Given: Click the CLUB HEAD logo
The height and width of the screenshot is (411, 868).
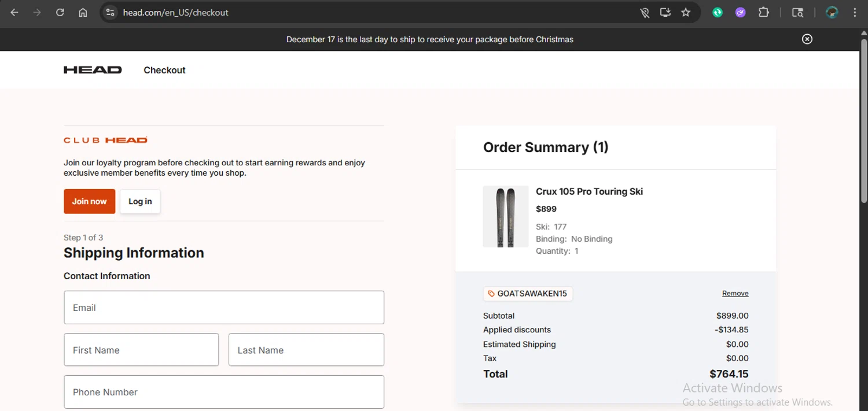Looking at the screenshot, I should tap(105, 140).
